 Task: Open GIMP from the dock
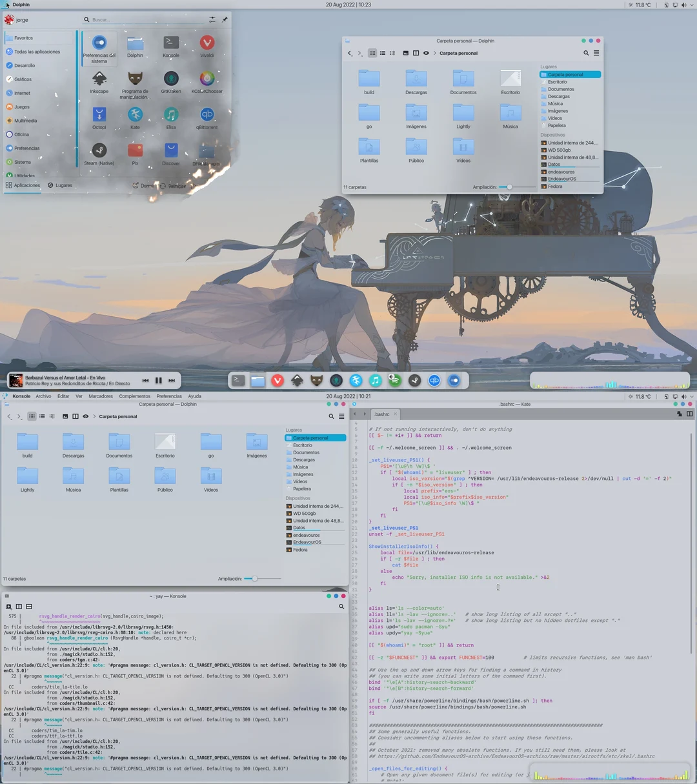pos(316,380)
